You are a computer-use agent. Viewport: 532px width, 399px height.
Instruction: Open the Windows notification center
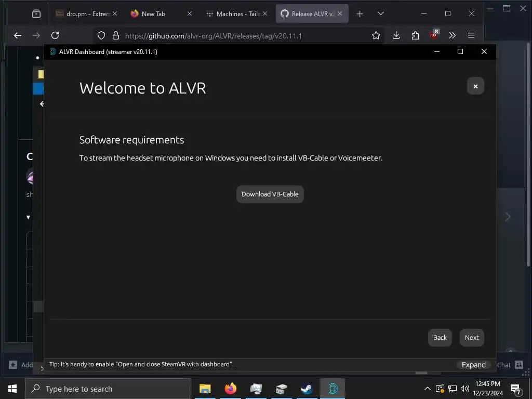click(515, 389)
